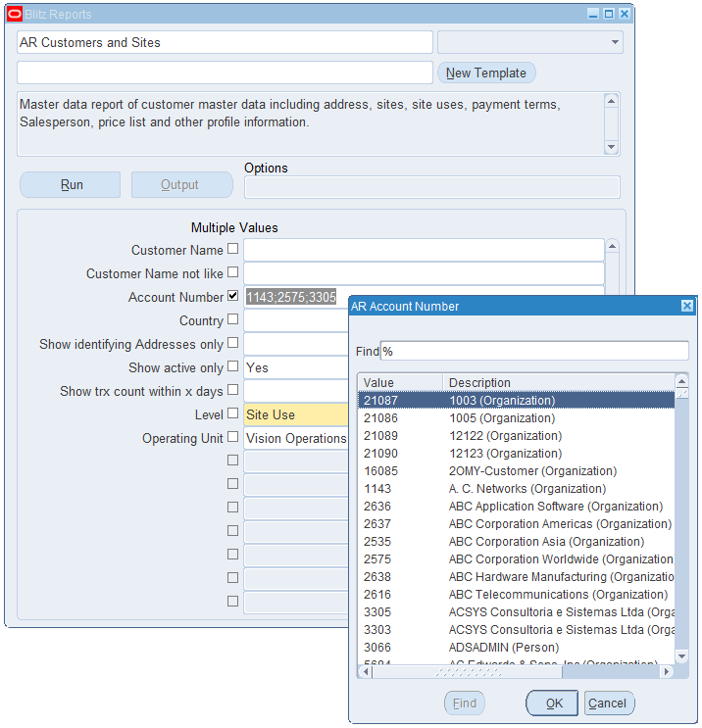Click the Description column header
Image resolution: width=702 pixels, height=728 pixels.
559,382
